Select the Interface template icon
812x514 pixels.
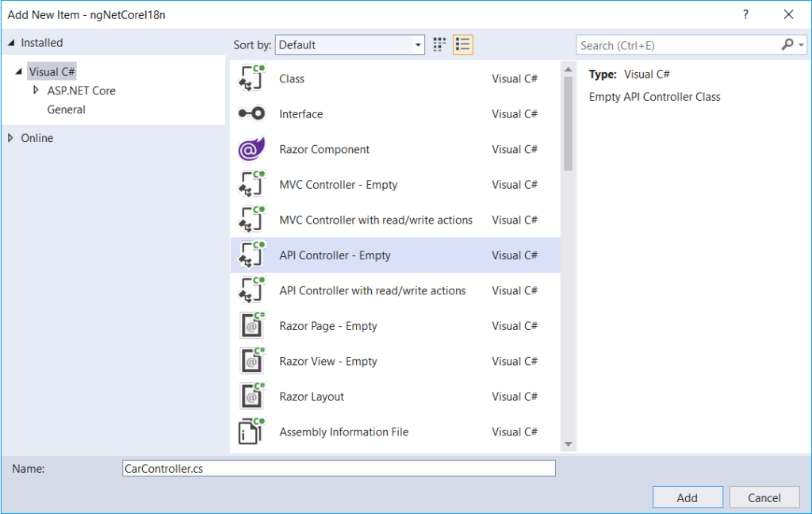point(251,113)
